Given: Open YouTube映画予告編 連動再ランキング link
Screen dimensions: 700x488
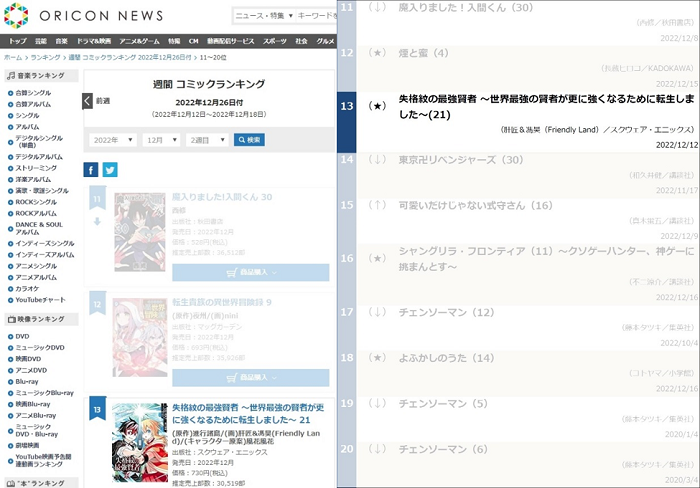Looking at the screenshot, I should pos(43,460).
